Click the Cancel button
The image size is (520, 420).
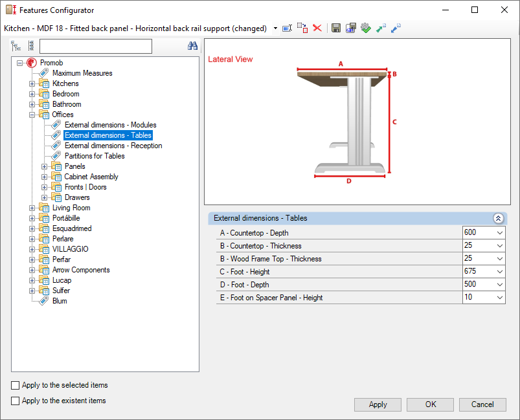(x=482, y=404)
